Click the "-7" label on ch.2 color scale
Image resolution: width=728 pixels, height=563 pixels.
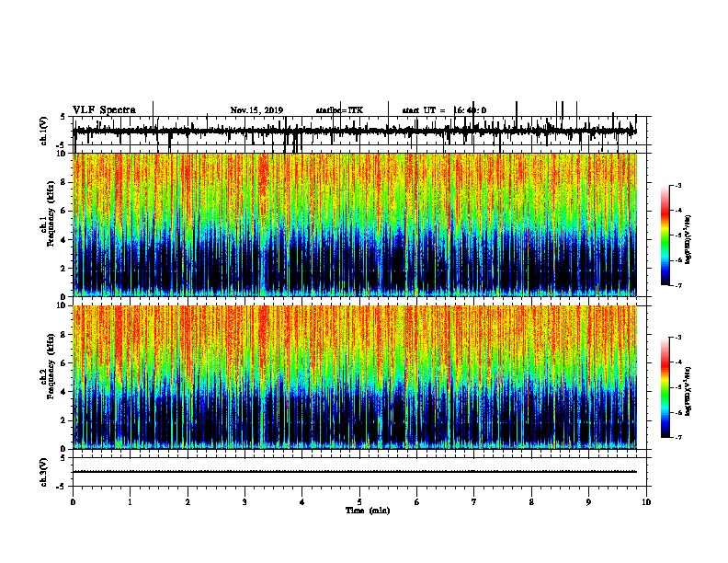pos(677,437)
